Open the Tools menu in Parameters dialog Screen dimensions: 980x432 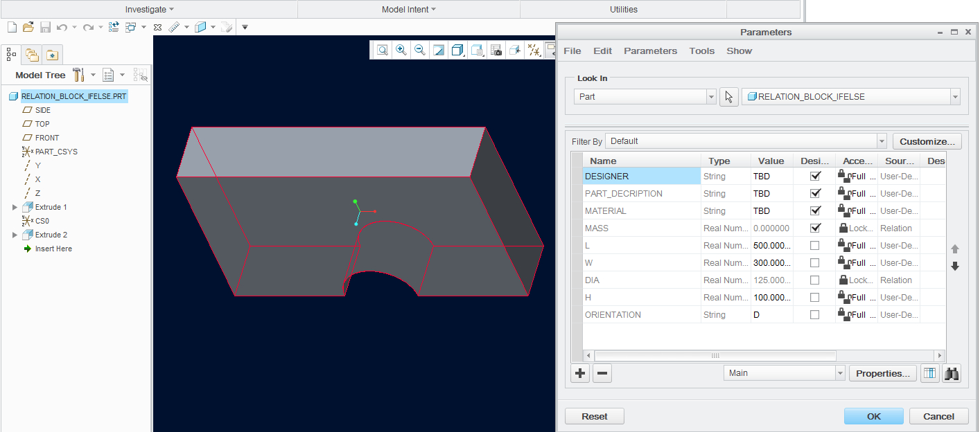point(701,51)
